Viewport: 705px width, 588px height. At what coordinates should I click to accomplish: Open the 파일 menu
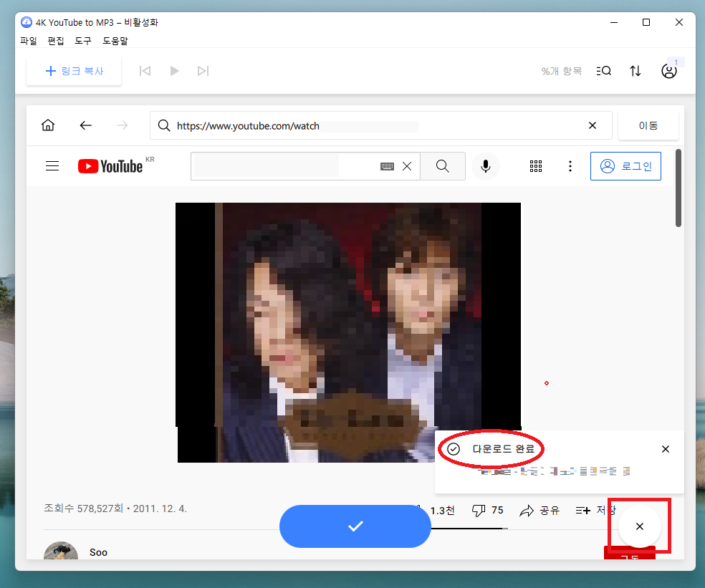(29, 41)
